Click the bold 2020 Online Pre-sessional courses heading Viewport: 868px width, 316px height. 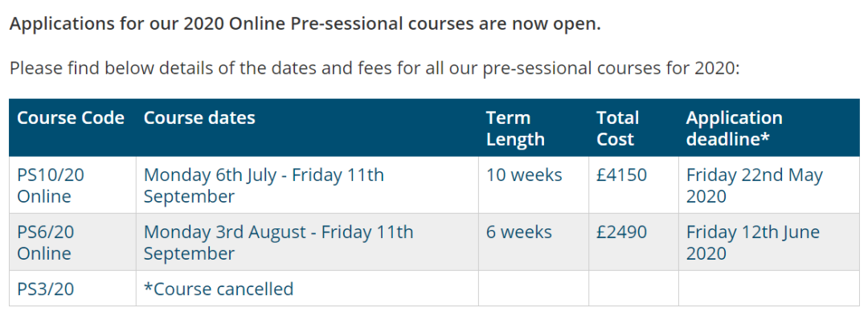(305, 25)
